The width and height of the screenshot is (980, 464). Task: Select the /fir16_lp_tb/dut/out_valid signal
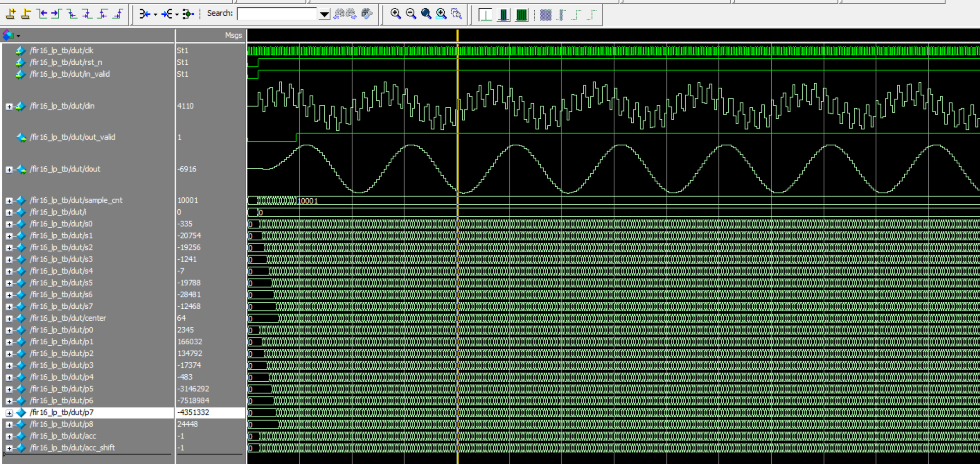[x=73, y=137]
